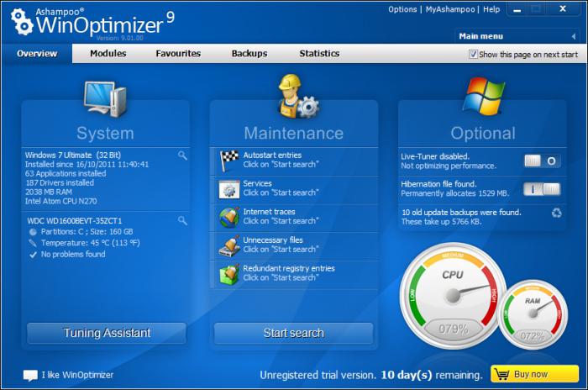Click the partitions disk icon
The height and width of the screenshot is (390, 588).
[33, 232]
